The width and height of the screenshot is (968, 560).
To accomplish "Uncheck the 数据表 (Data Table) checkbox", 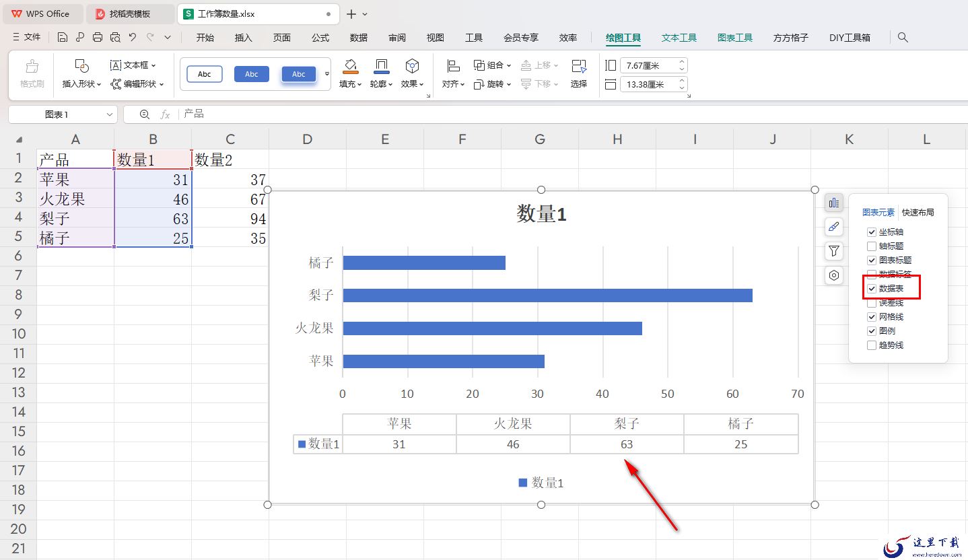I will coord(872,289).
